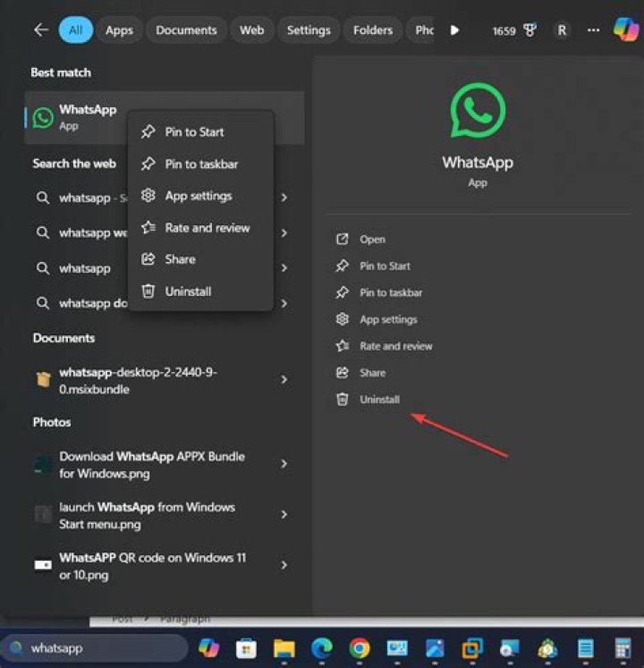The width and height of the screenshot is (644, 668).
Task: Open Microsoft Edge from the taskbar
Action: click(x=322, y=649)
